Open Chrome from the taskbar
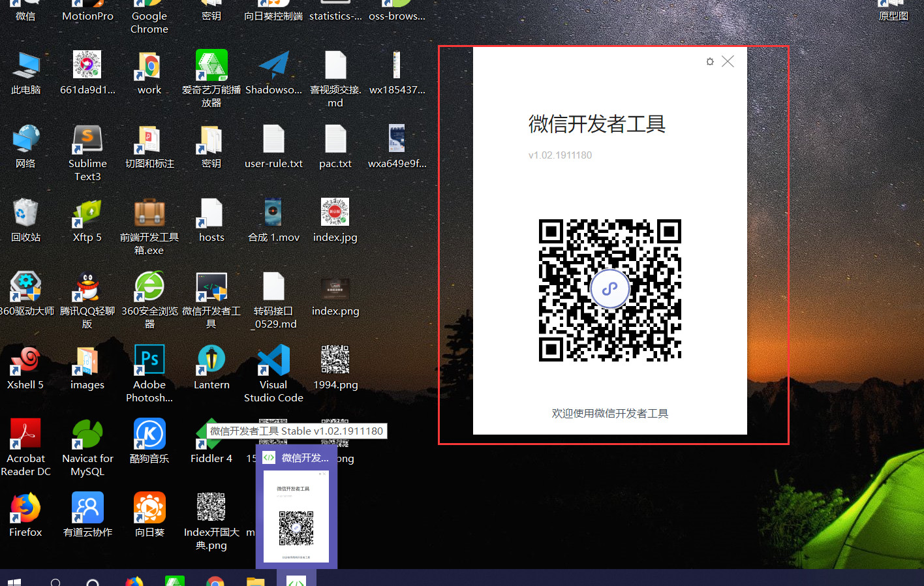This screenshot has height=586, width=924. click(215, 581)
